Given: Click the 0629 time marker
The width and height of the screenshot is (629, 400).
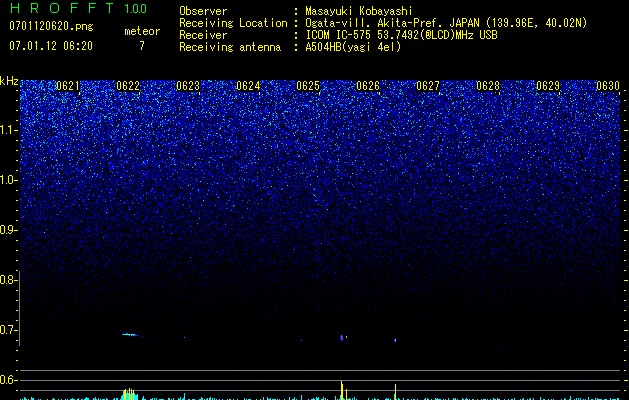Looking at the screenshot, I should 548,86.
